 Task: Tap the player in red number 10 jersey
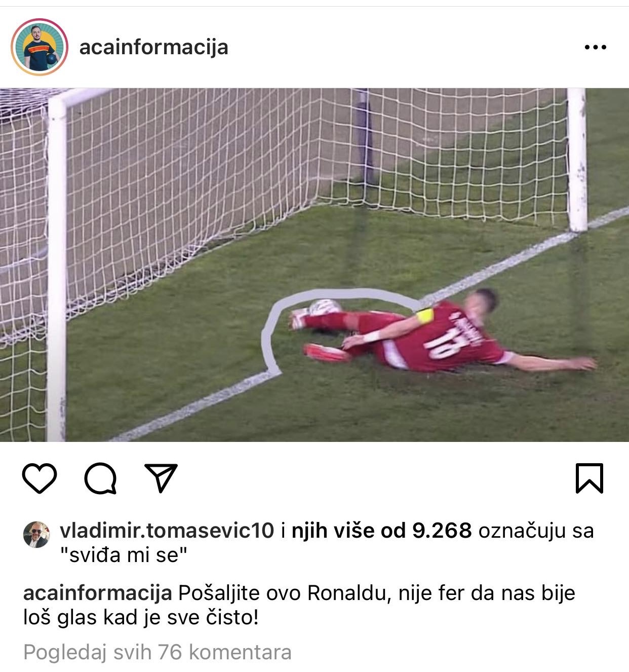pyautogui.click(x=441, y=334)
